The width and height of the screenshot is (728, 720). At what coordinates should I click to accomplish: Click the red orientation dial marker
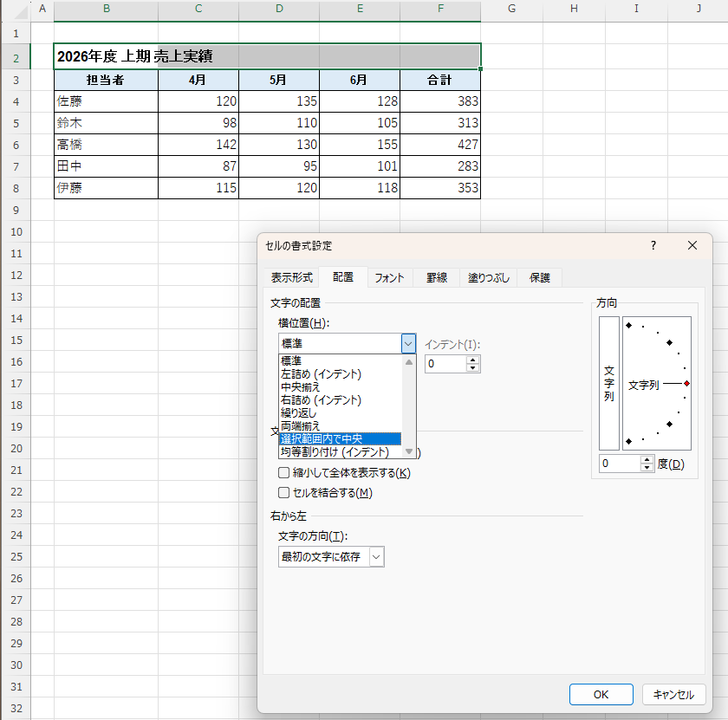pyautogui.click(x=686, y=384)
